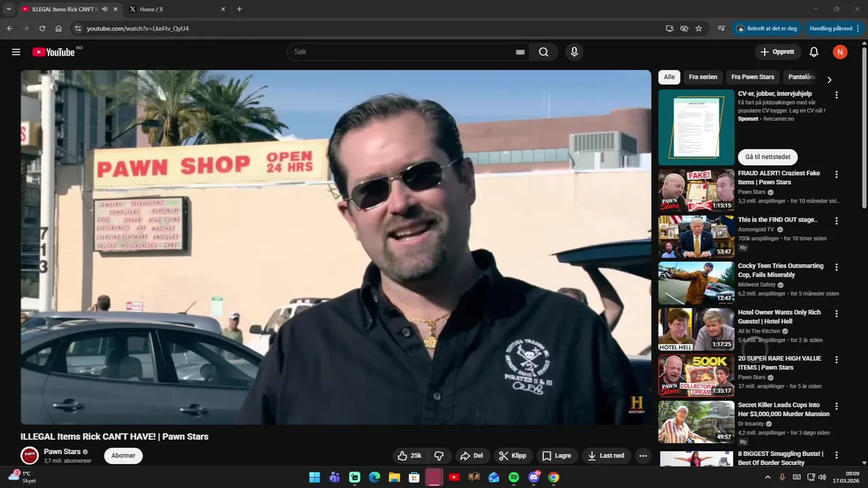The width and height of the screenshot is (868, 488).
Task: Open YouTube notifications bell
Action: coord(814,52)
